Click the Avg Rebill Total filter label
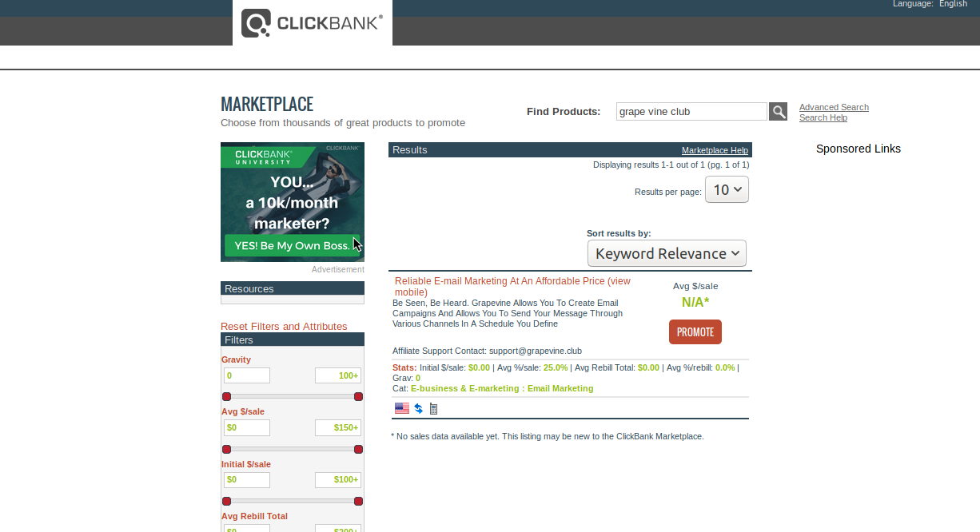Image resolution: width=980 pixels, height=532 pixels. 254,516
